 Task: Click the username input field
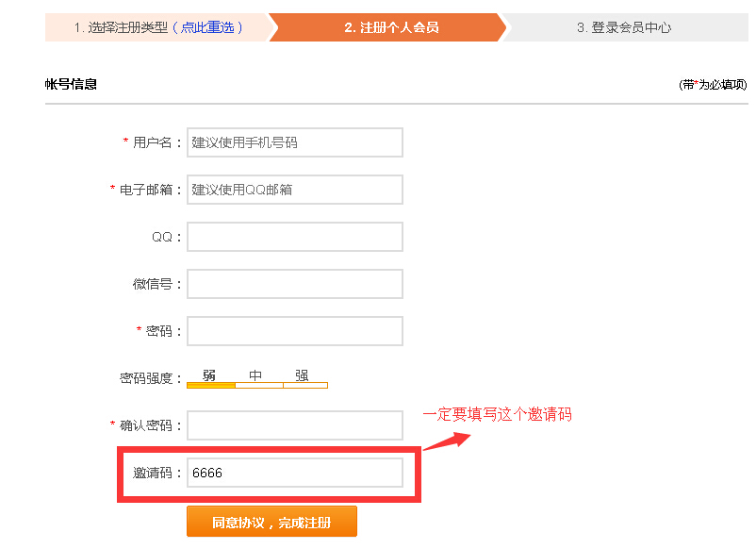click(x=294, y=141)
